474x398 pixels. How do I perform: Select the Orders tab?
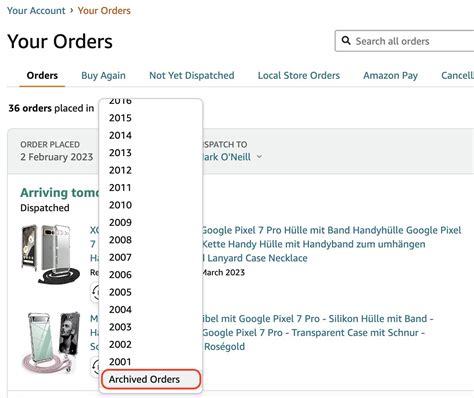[42, 75]
